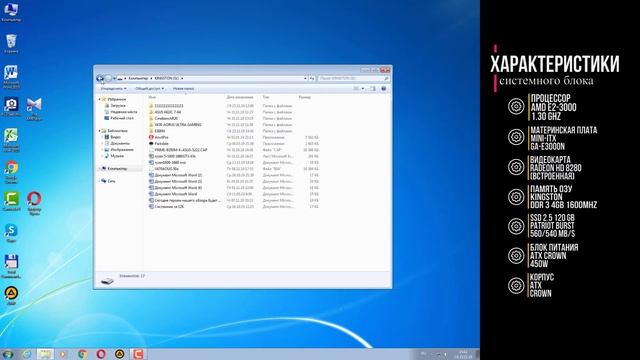Toggle the preview pane icon in Explorer
The width and height of the screenshot is (640, 360).
(373, 89)
